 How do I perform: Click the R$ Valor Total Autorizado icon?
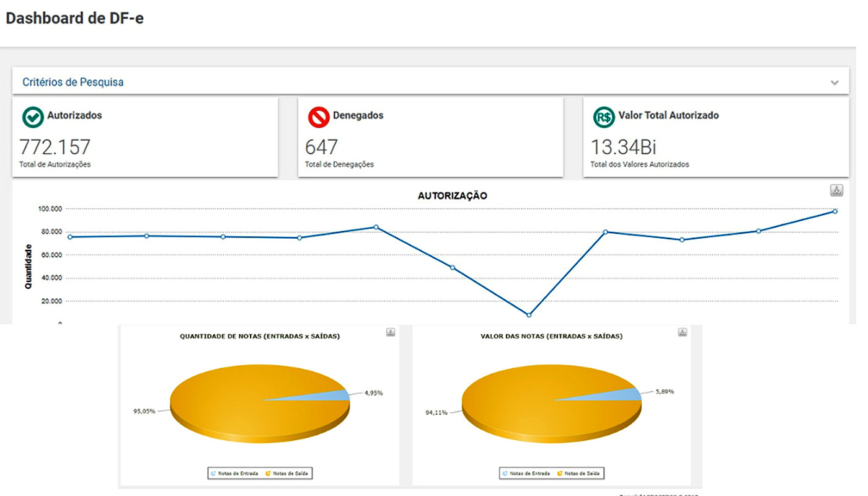point(603,117)
